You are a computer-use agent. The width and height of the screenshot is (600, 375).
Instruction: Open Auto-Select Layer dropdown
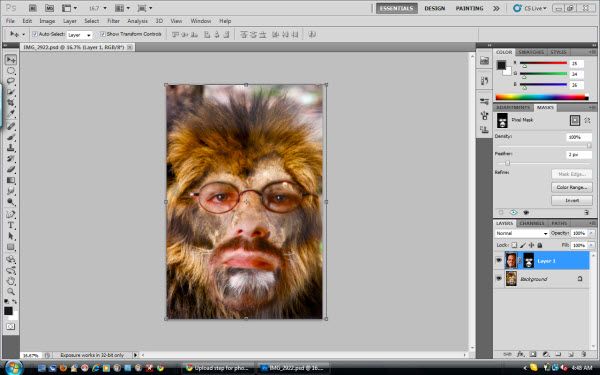point(80,35)
